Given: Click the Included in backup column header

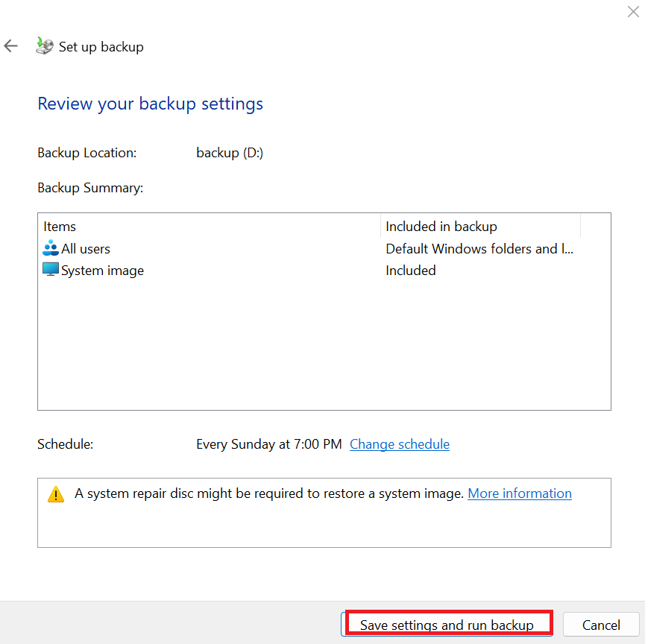Looking at the screenshot, I should 480,226.
